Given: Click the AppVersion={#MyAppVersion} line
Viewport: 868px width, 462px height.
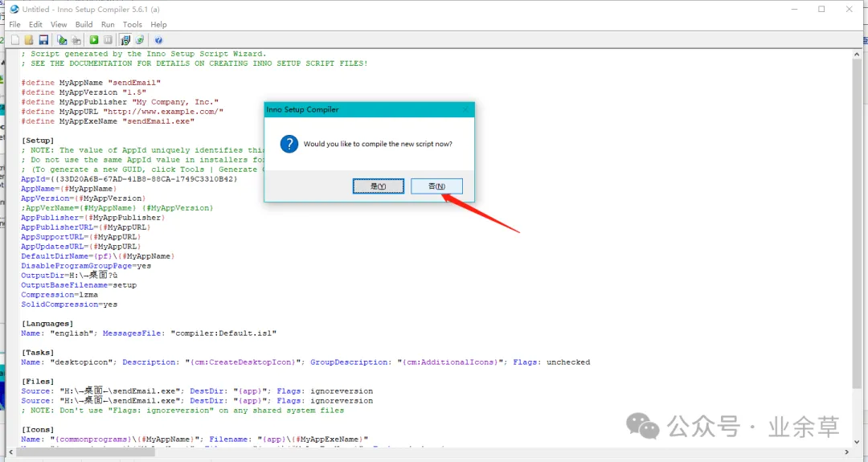Looking at the screenshot, I should 84,198.
